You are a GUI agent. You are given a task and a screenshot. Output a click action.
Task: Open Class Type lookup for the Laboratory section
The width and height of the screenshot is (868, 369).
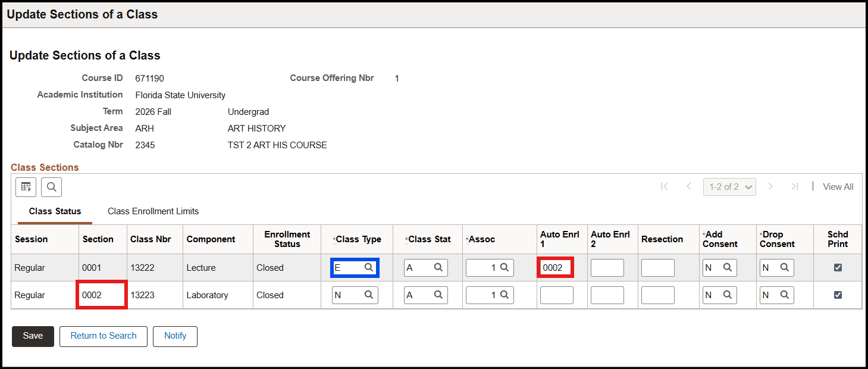pos(370,295)
